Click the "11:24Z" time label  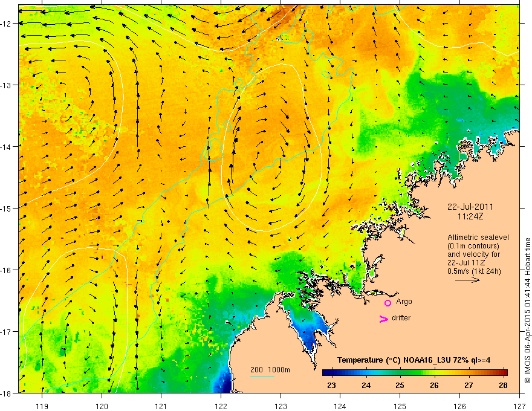[x=470, y=216]
